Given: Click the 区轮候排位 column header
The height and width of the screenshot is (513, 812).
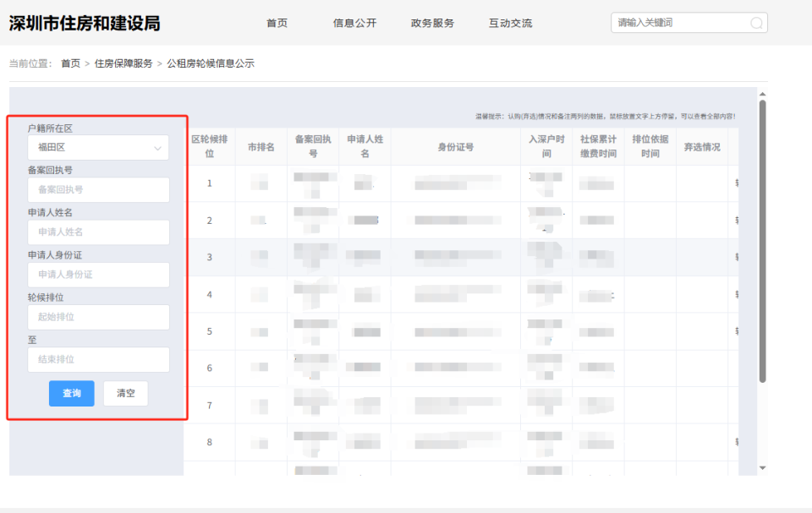Looking at the screenshot, I should 210,147.
